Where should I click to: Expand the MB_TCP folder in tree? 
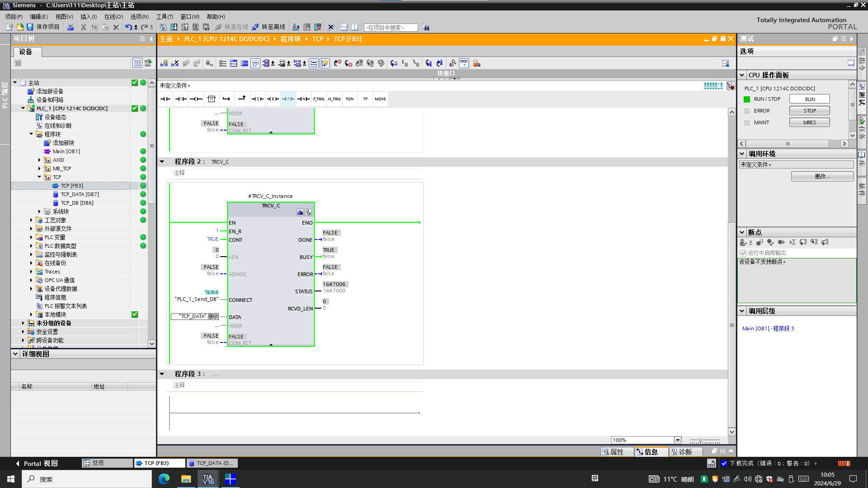click(39, 169)
